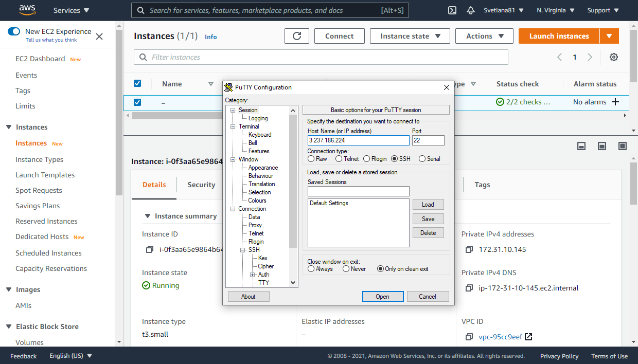Switch to the Security tab
The image size is (638, 364).
(x=201, y=185)
